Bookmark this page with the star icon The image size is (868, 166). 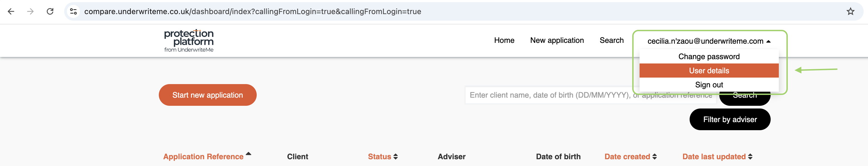pos(850,11)
